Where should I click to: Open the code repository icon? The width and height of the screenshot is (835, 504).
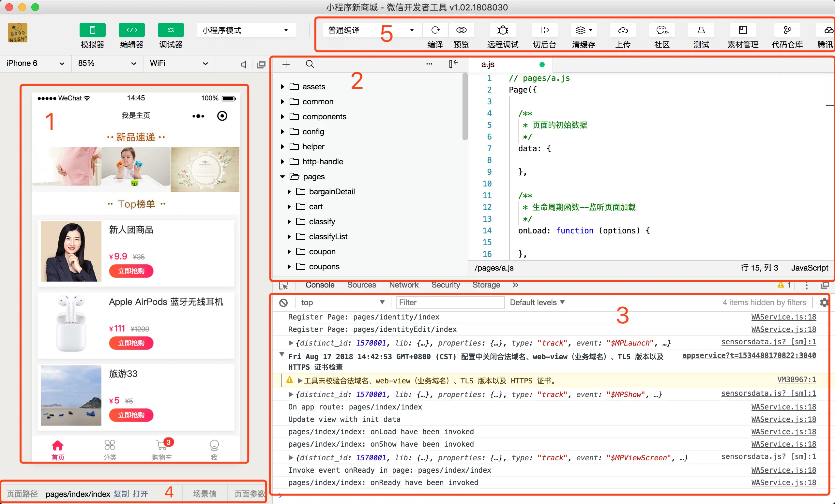(787, 30)
